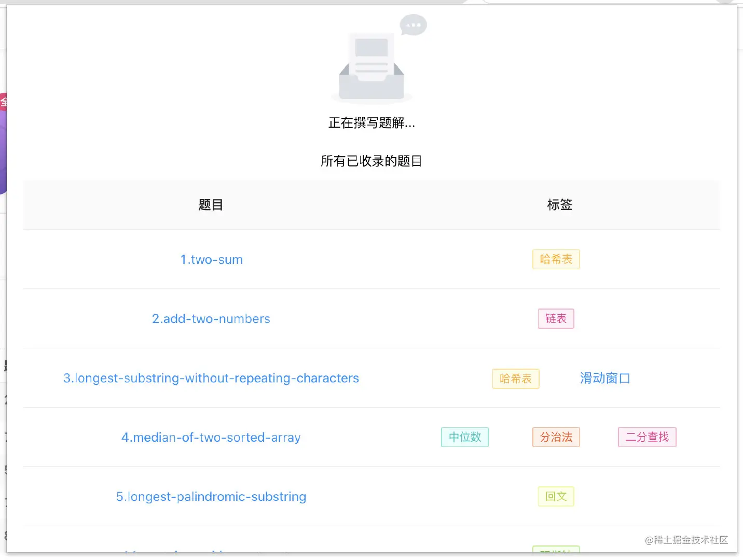Click 哈希表 tag in longest-substring row

516,379
